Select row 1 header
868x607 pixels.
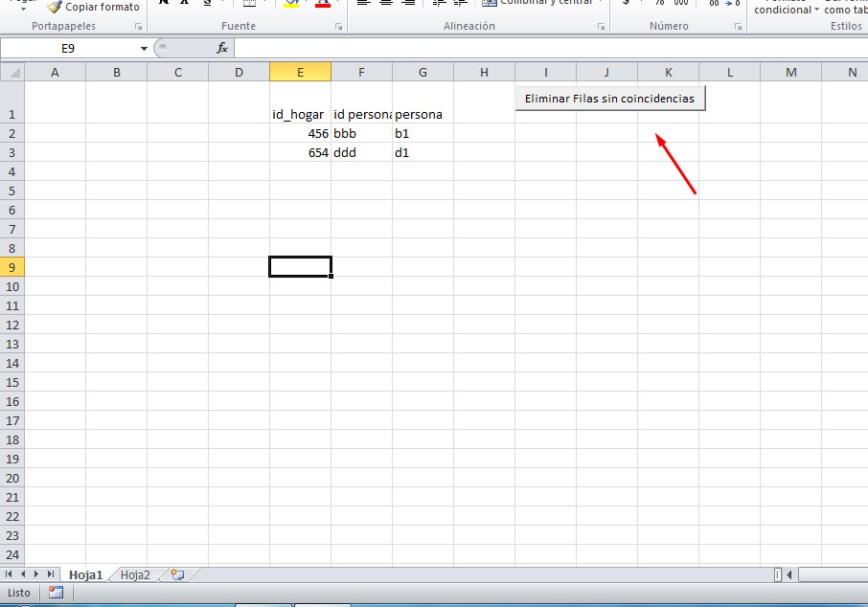tap(12, 102)
